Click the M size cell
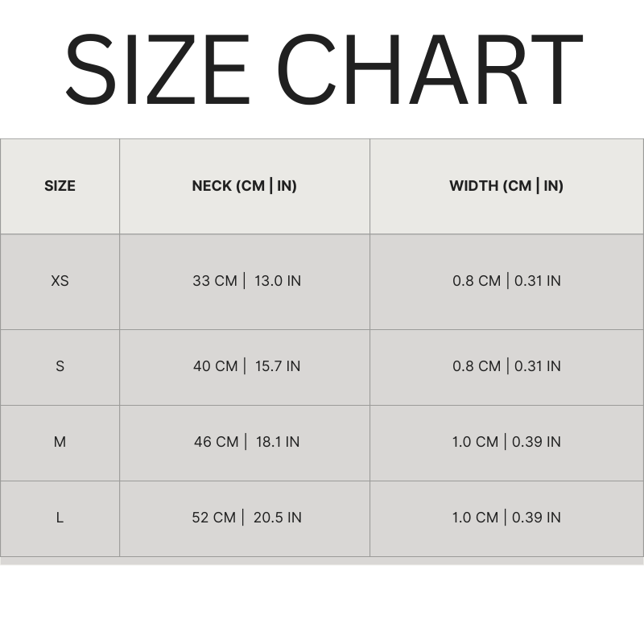This screenshot has width=644, height=644. 60,442
